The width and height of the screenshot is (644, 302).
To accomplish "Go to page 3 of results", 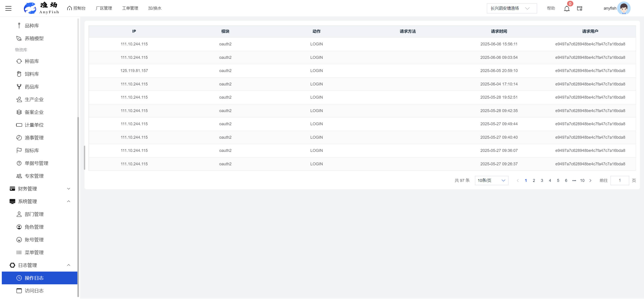I will click(542, 181).
